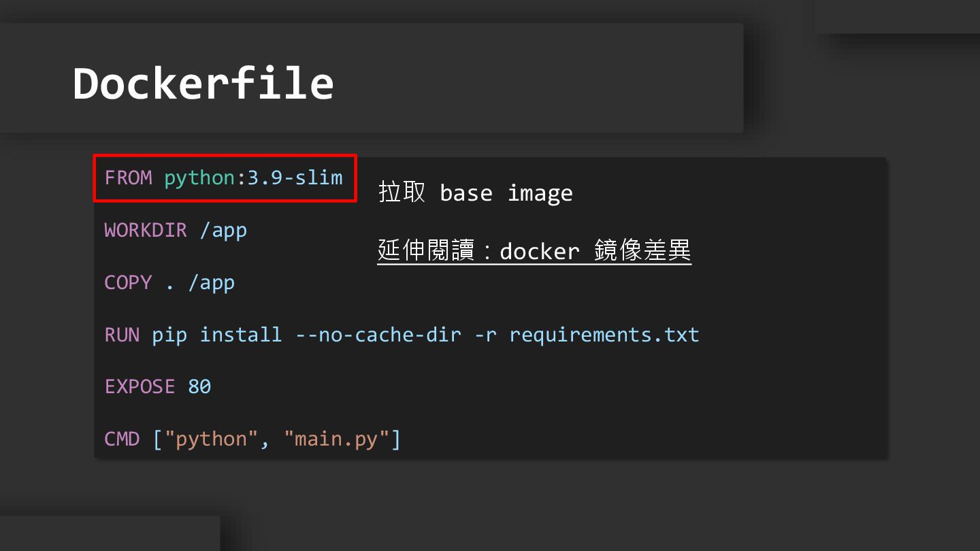Click the EXPOSE keyword
980x551 pixels.
[x=140, y=386]
